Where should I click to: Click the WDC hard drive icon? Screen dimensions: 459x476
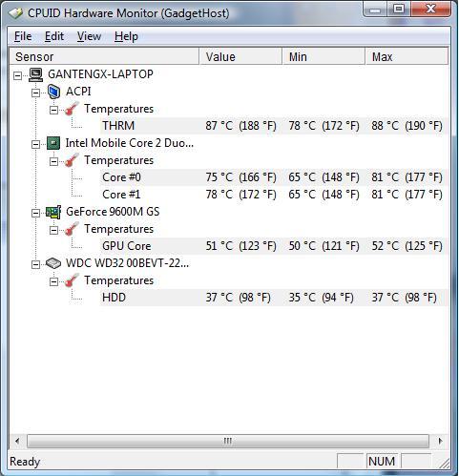click(x=53, y=263)
